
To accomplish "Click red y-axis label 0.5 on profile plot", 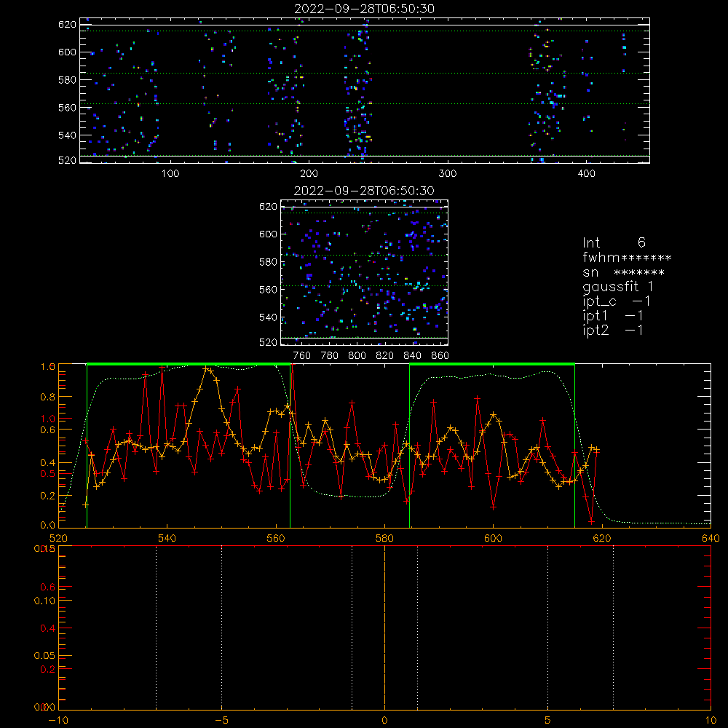I will (48, 474).
